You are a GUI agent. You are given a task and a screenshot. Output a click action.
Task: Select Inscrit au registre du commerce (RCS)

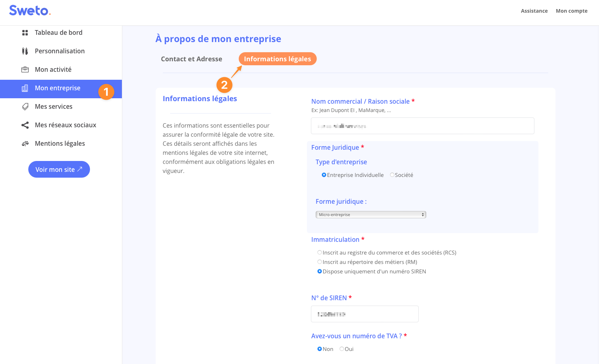point(320,252)
